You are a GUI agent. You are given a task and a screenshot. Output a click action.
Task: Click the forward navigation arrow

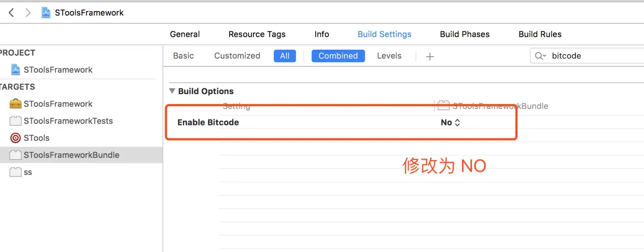click(28, 13)
